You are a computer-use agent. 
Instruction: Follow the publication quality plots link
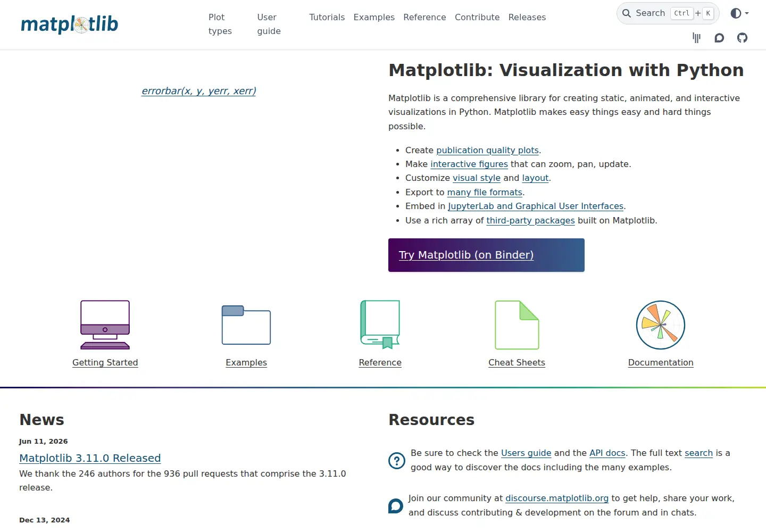pos(487,151)
